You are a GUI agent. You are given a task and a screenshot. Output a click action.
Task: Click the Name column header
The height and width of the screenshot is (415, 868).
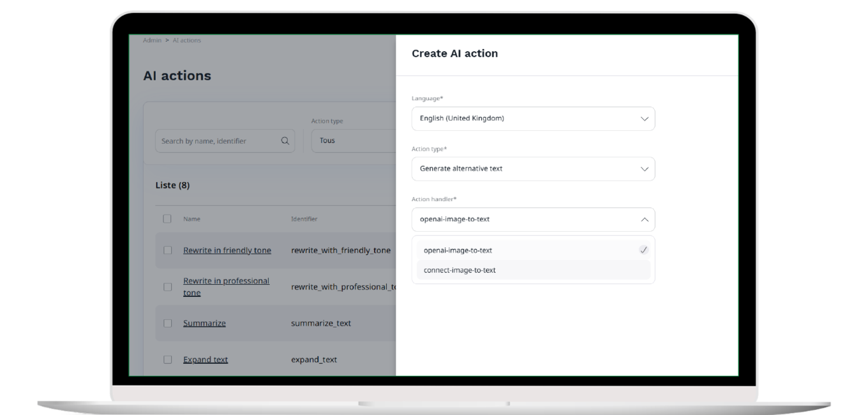tap(191, 219)
